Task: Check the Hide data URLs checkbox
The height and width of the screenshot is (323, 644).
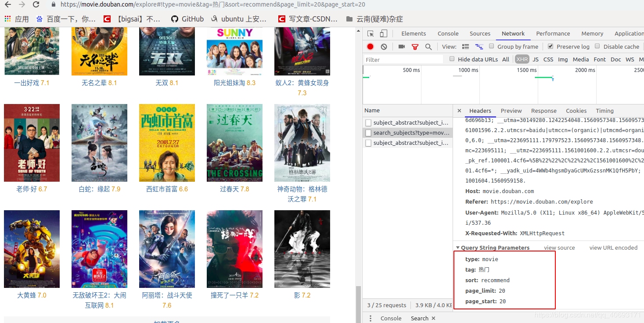Action: 452,59
